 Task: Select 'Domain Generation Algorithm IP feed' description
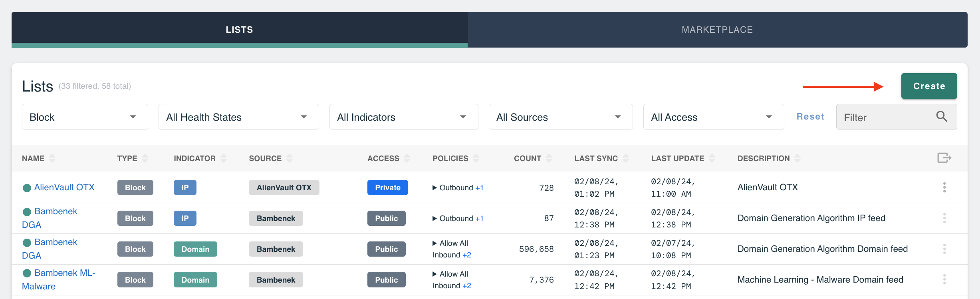[811, 218]
